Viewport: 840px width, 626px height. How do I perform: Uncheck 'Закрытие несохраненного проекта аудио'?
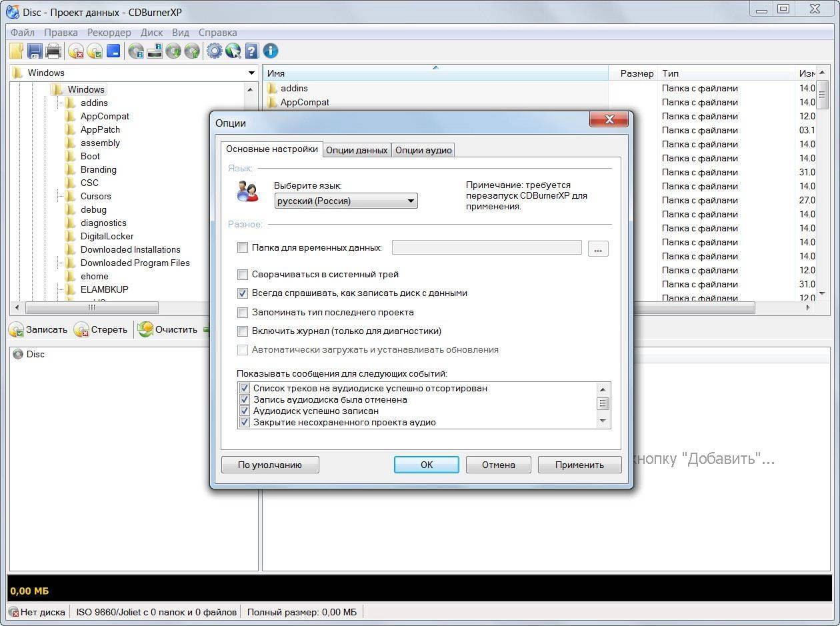245,422
